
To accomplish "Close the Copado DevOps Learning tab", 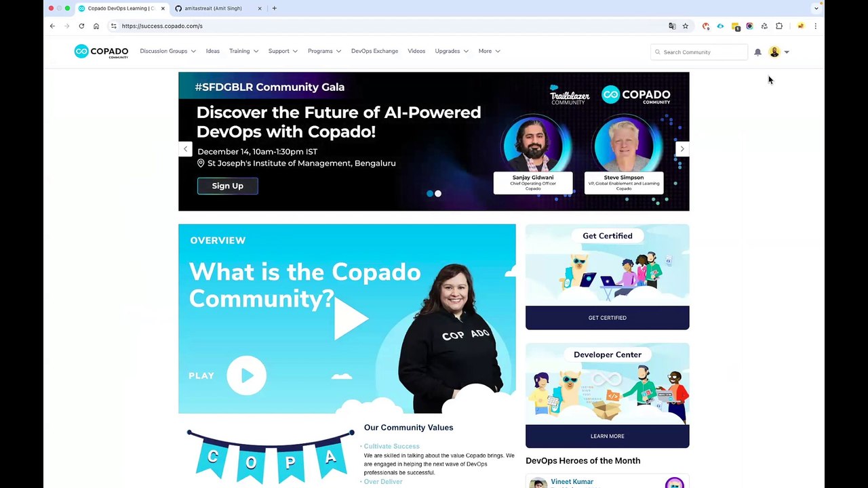I will pyautogui.click(x=163, y=8).
